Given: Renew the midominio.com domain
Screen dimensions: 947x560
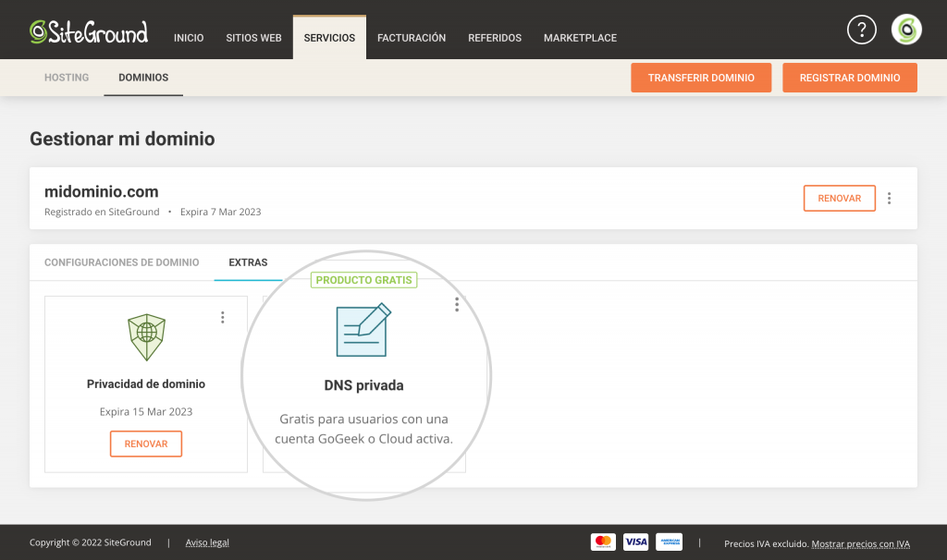Looking at the screenshot, I should [x=839, y=199].
